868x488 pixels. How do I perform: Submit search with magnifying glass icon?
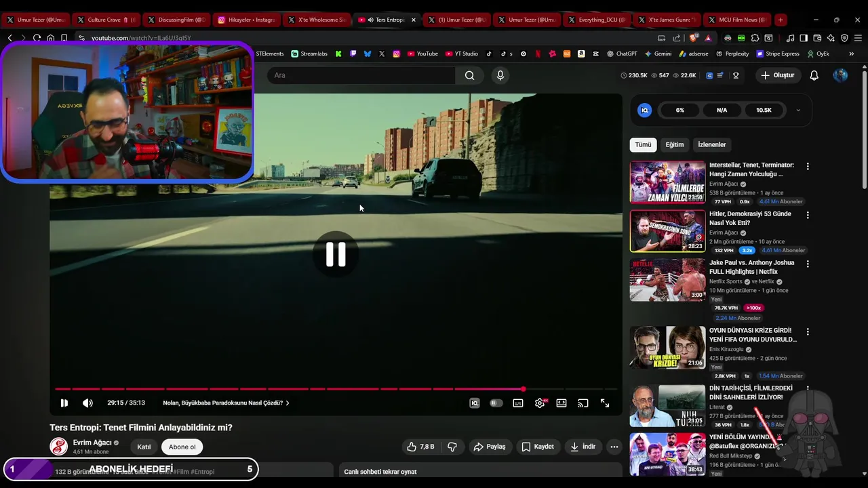pyautogui.click(x=469, y=75)
